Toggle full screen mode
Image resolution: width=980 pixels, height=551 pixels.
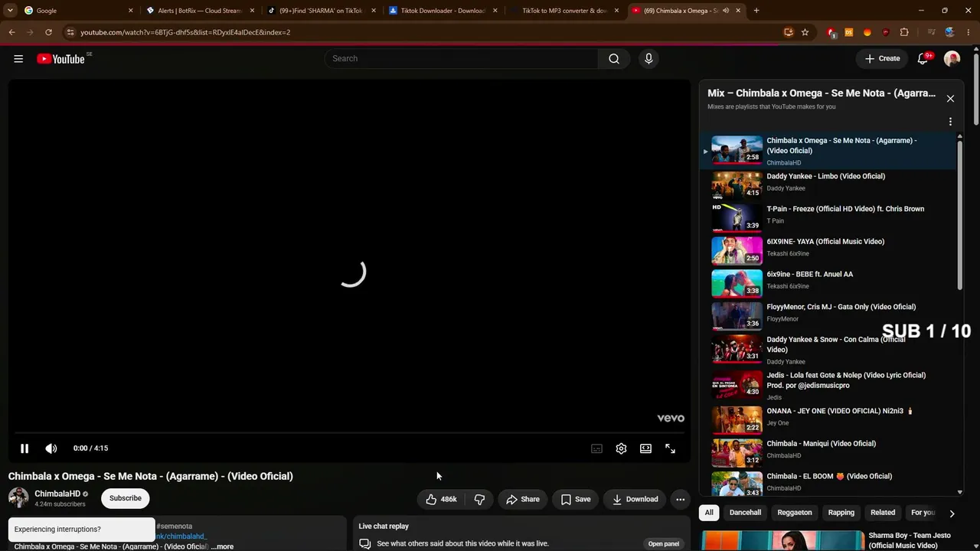click(x=670, y=448)
